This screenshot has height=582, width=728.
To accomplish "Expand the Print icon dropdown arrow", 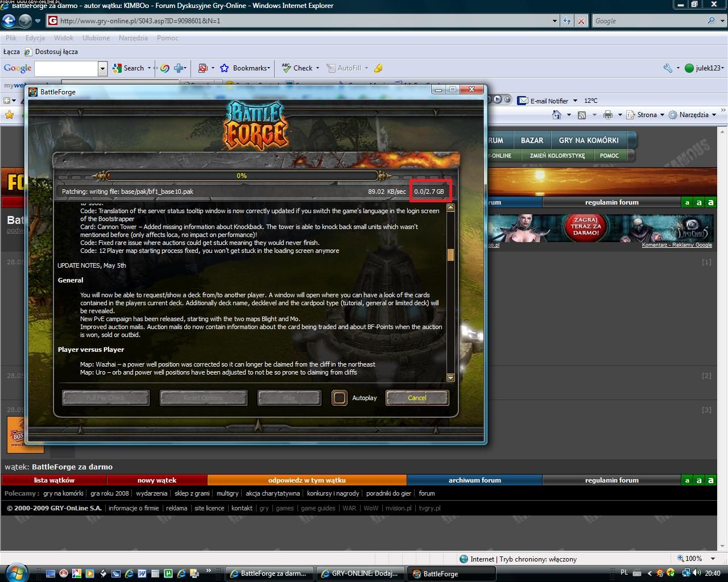I will pos(619,115).
